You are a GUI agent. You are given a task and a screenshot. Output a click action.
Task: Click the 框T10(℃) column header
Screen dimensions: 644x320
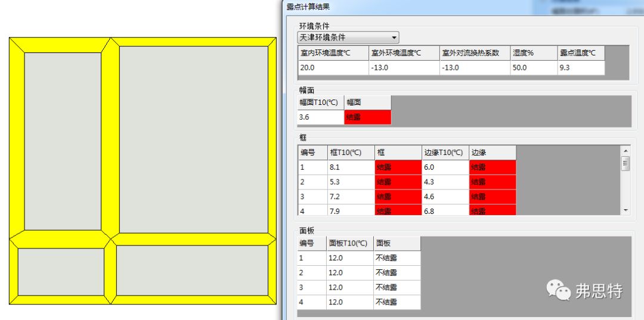coord(351,153)
